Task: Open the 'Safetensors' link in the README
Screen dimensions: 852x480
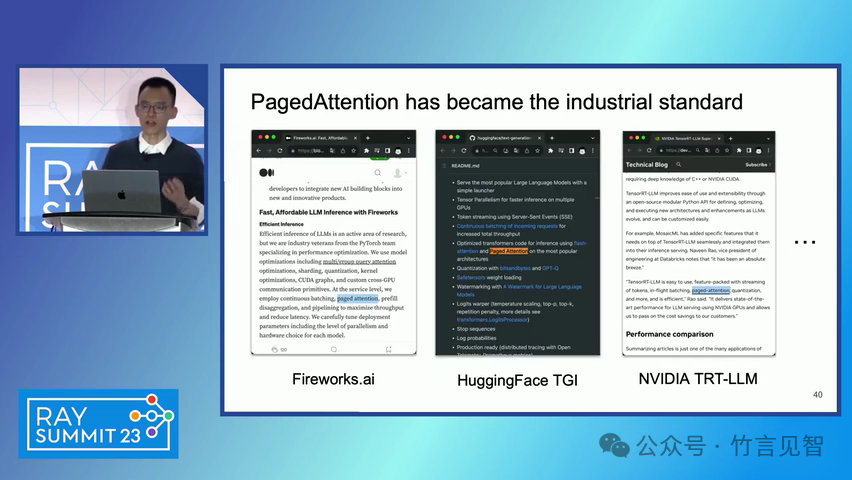Action: coord(471,278)
